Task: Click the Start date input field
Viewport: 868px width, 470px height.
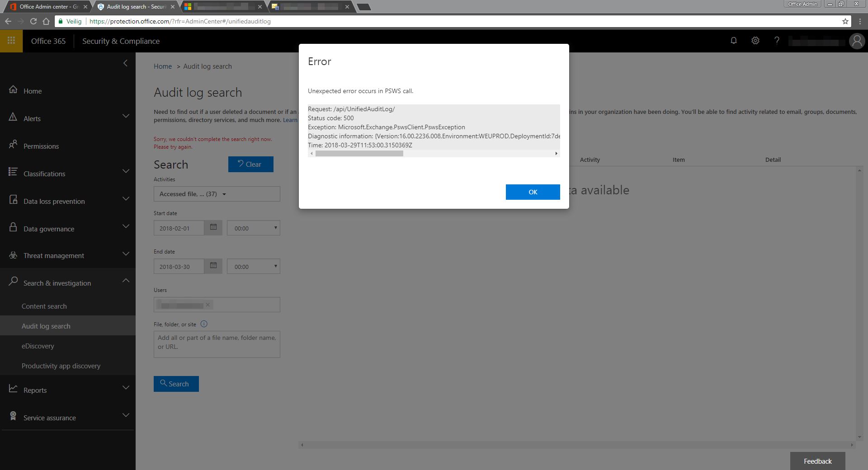Action: [179, 228]
